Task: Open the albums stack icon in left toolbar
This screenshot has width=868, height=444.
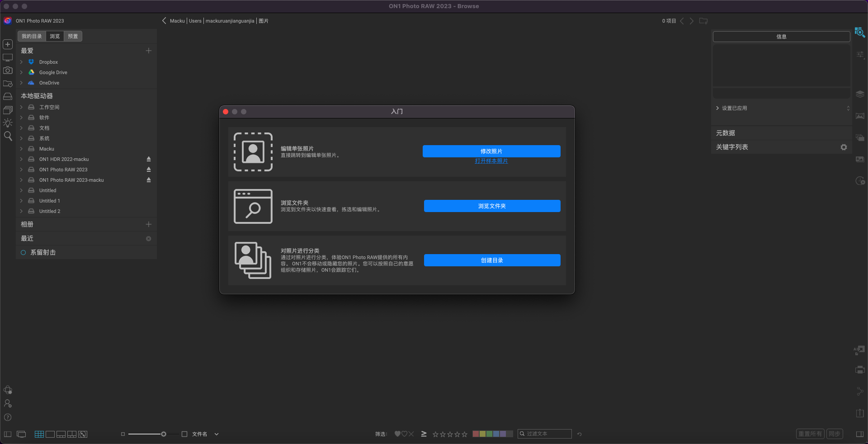Action: tap(8, 110)
